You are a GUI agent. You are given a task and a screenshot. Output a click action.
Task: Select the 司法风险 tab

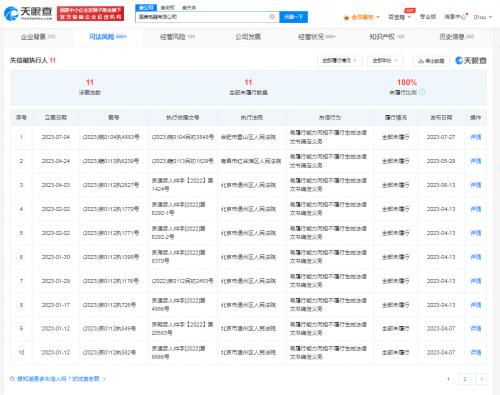coord(108,37)
